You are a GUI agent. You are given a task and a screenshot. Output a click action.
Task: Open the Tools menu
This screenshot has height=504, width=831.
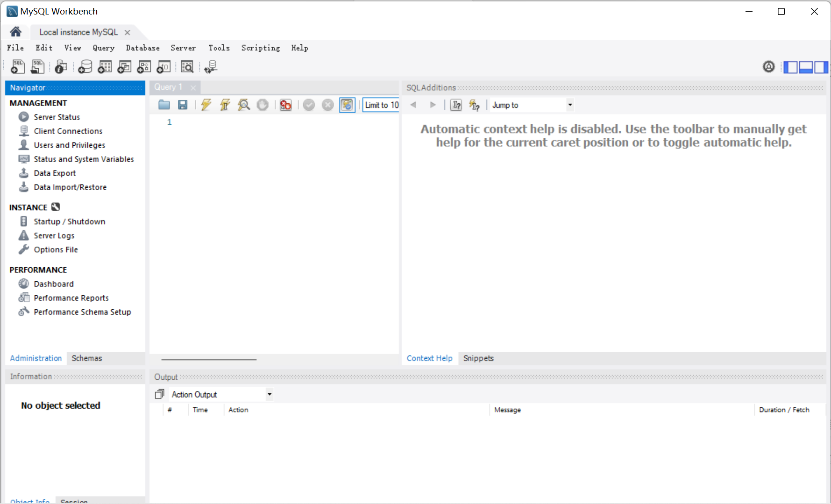pyautogui.click(x=219, y=48)
